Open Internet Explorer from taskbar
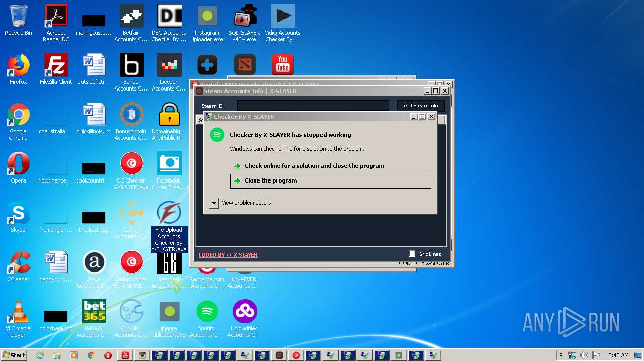The image size is (644, 362). (x=40, y=355)
